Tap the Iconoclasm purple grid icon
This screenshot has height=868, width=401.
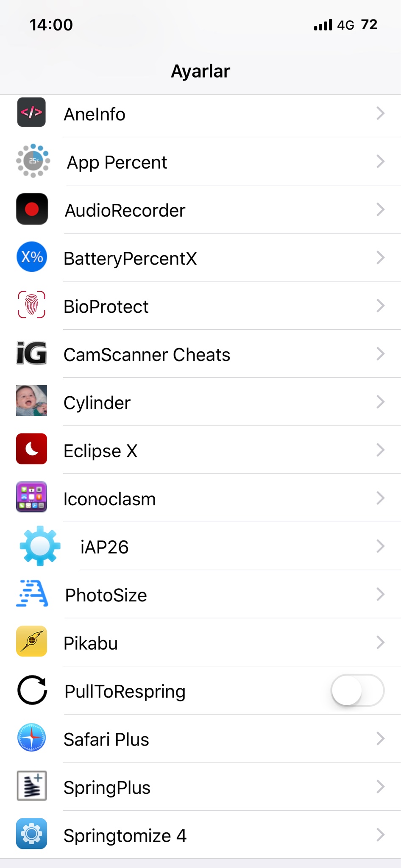point(32,497)
